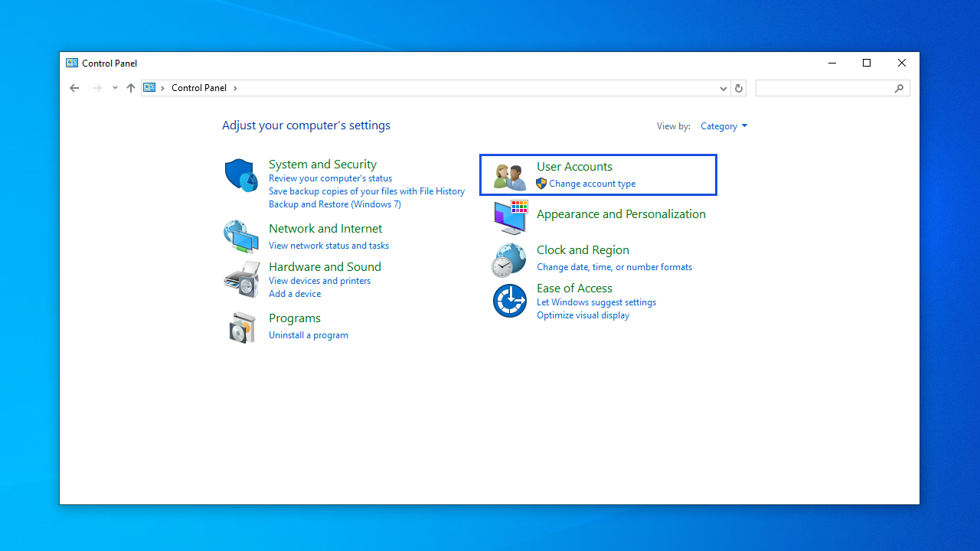Viewport: 980px width, 551px height.
Task: Click the search magnifier icon
Action: point(900,88)
